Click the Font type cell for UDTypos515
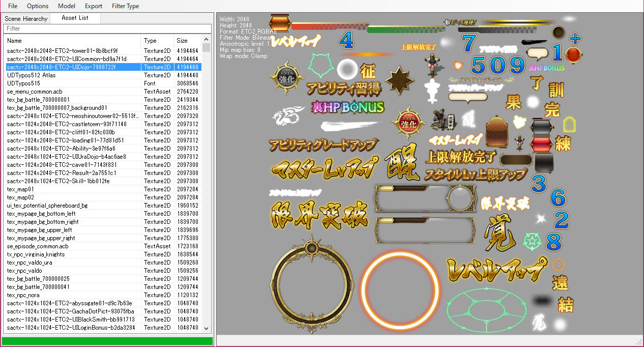Screen dimensions: 644x347 (150, 83)
